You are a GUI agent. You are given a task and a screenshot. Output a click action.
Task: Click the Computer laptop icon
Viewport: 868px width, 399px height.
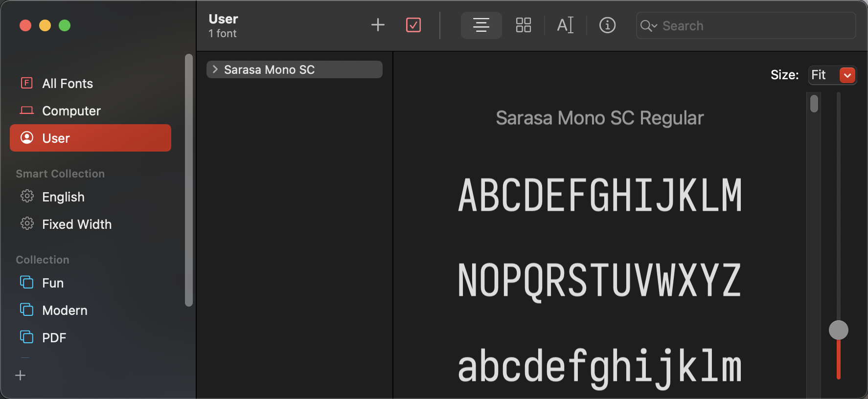[27, 111]
